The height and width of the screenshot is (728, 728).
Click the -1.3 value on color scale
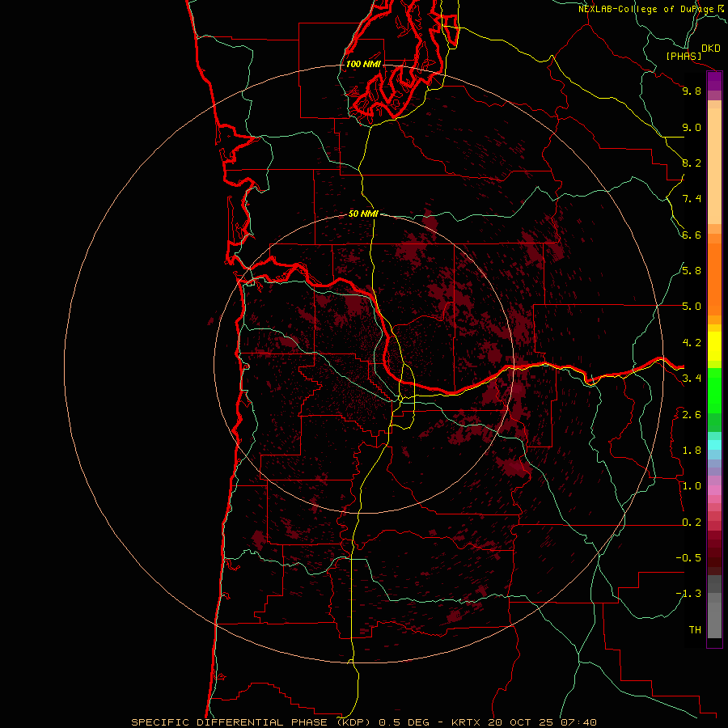[x=688, y=594]
